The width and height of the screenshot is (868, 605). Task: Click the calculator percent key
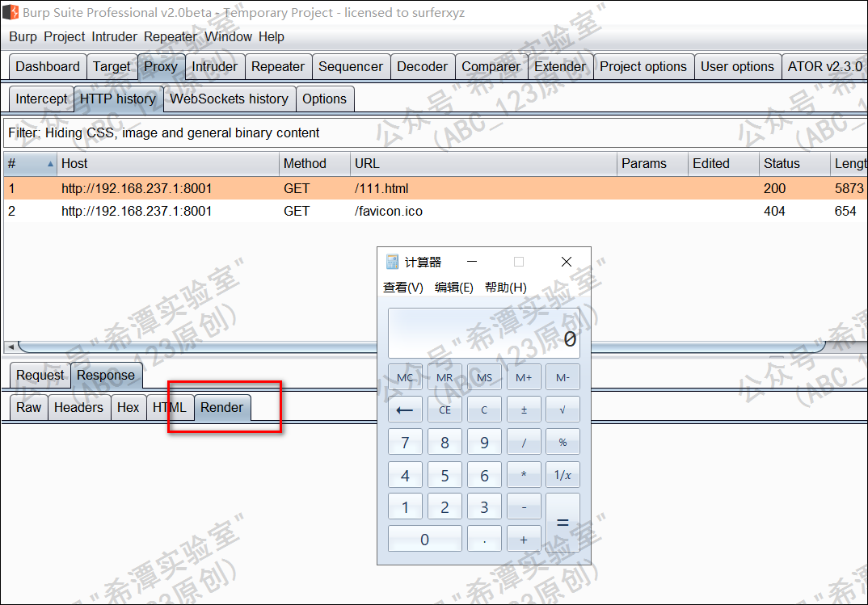coord(563,443)
